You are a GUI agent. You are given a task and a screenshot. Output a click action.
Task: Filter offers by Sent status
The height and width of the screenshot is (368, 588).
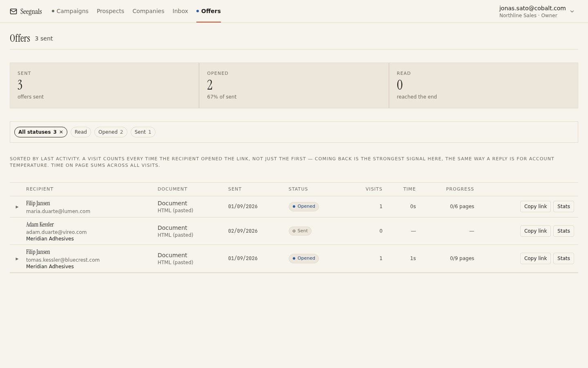[143, 132]
